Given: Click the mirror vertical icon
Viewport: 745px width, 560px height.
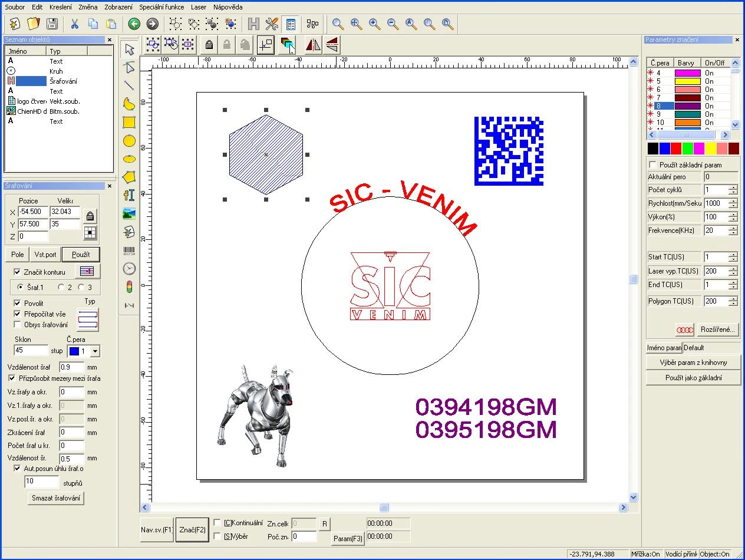Looking at the screenshot, I should point(331,45).
